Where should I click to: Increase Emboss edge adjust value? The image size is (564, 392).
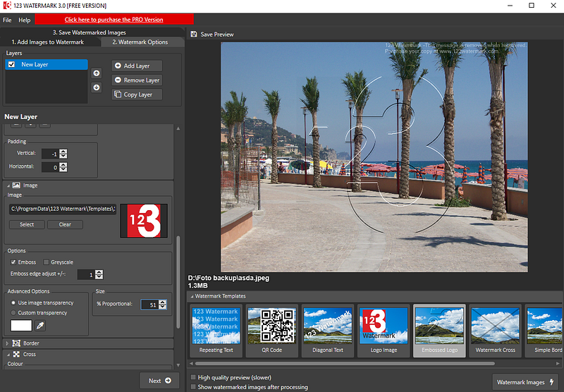99,272
